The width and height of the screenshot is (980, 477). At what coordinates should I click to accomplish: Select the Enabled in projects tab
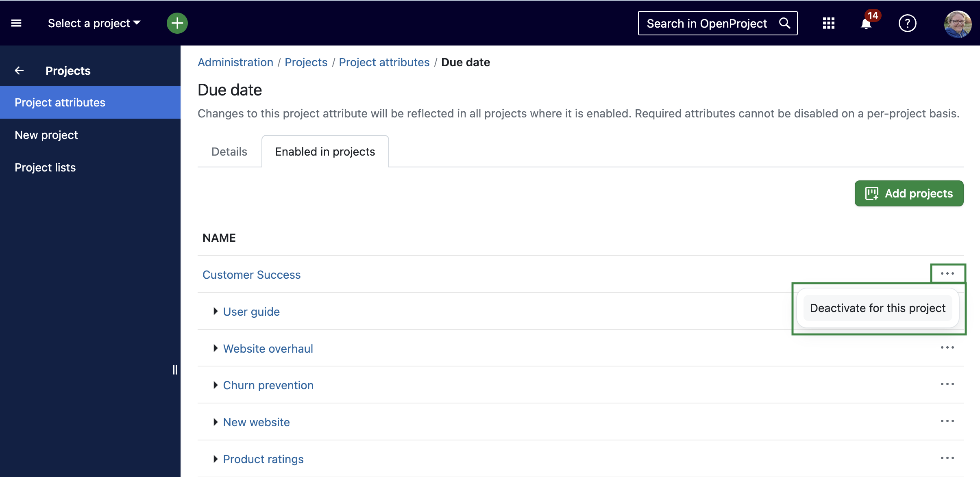pyautogui.click(x=325, y=151)
